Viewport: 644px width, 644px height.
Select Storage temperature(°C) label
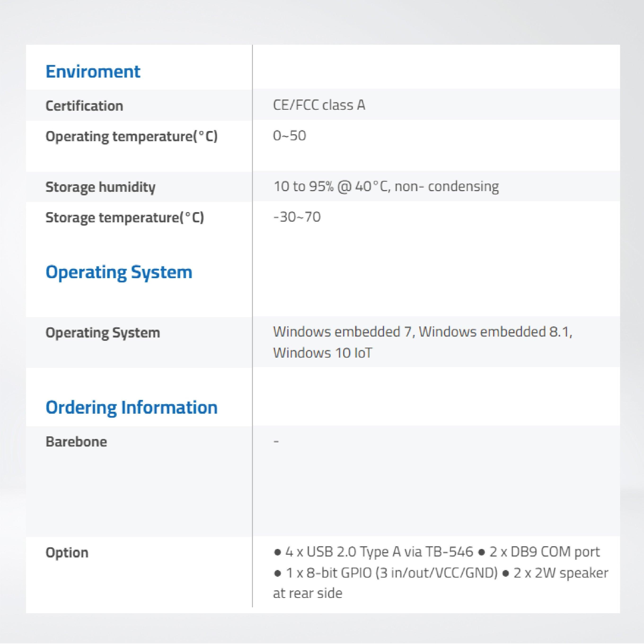pos(125,218)
